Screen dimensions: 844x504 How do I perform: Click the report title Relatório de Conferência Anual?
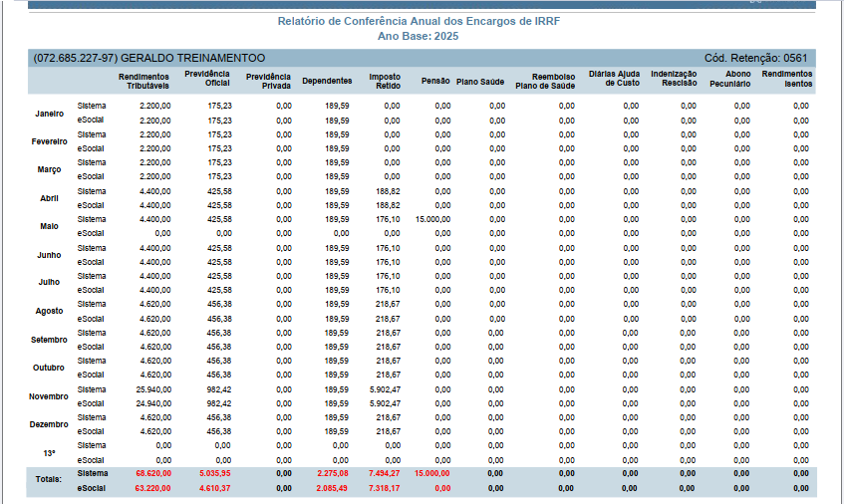(419, 22)
